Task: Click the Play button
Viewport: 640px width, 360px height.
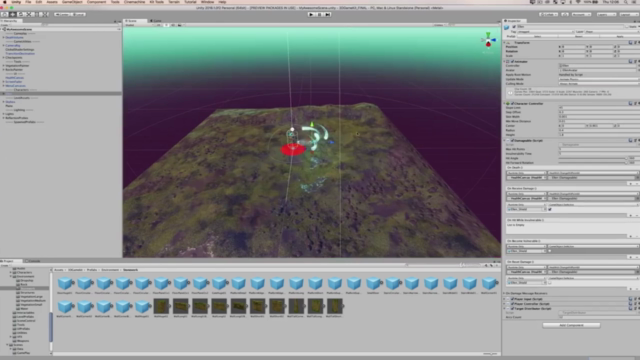Action: click(311, 14)
